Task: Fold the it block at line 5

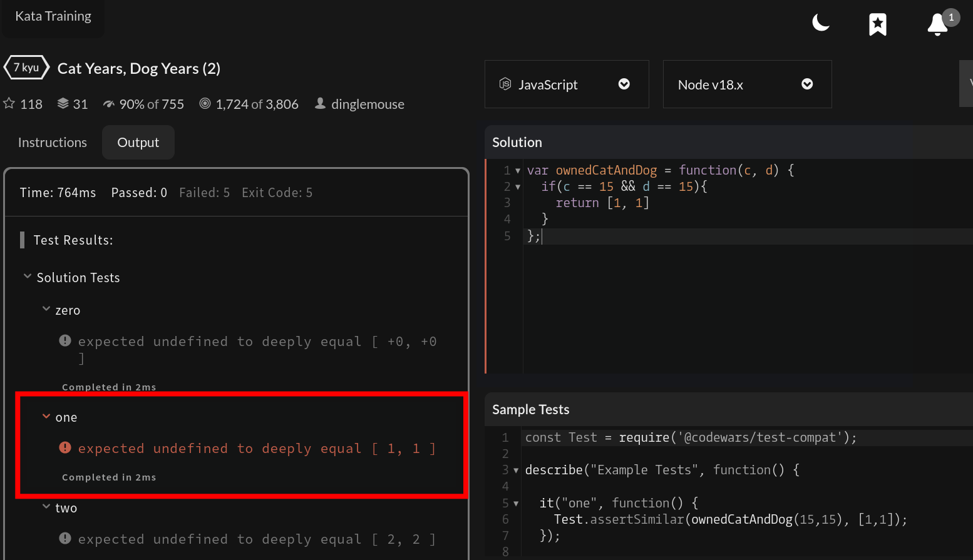Action: 516,504
